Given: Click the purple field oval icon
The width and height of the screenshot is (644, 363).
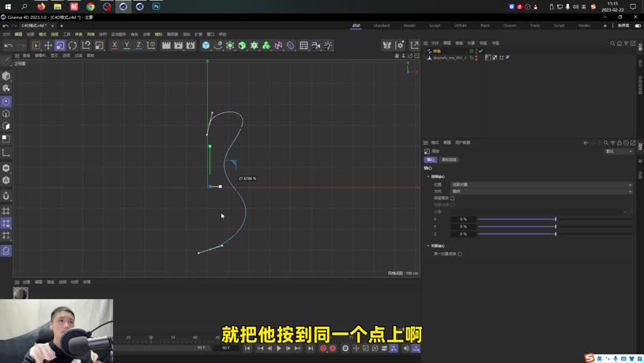Looking at the screenshot, I should pos(291,46).
